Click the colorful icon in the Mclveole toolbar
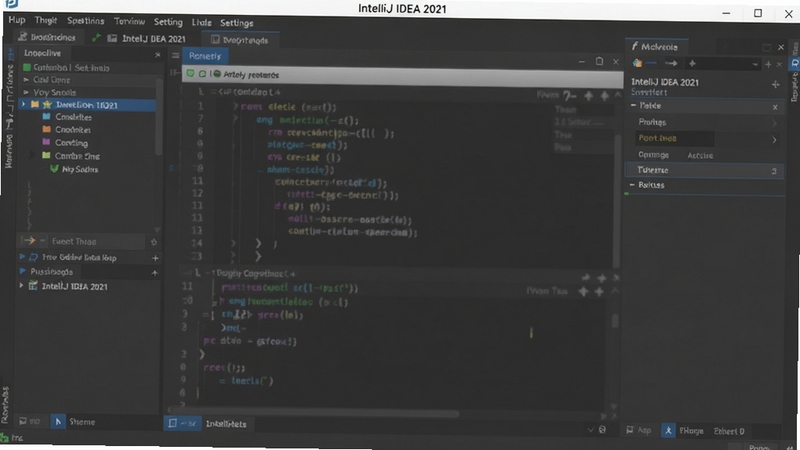 [637, 63]
